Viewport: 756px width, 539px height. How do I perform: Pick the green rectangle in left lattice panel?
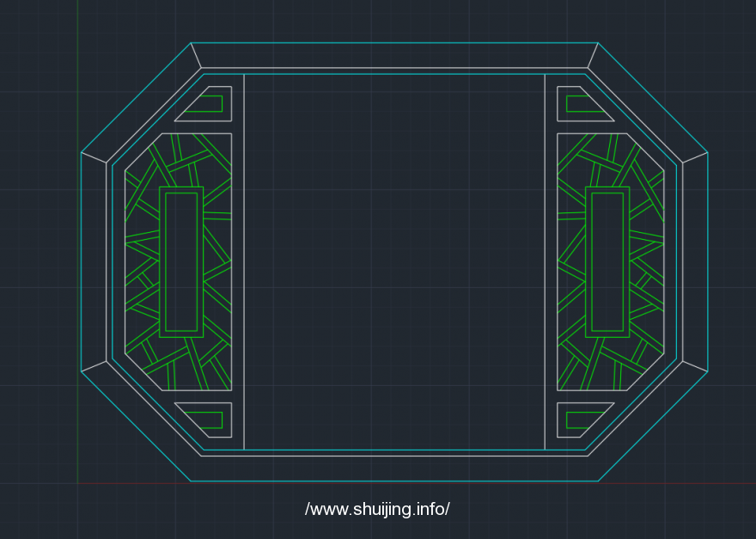click(x=181, y=262)
